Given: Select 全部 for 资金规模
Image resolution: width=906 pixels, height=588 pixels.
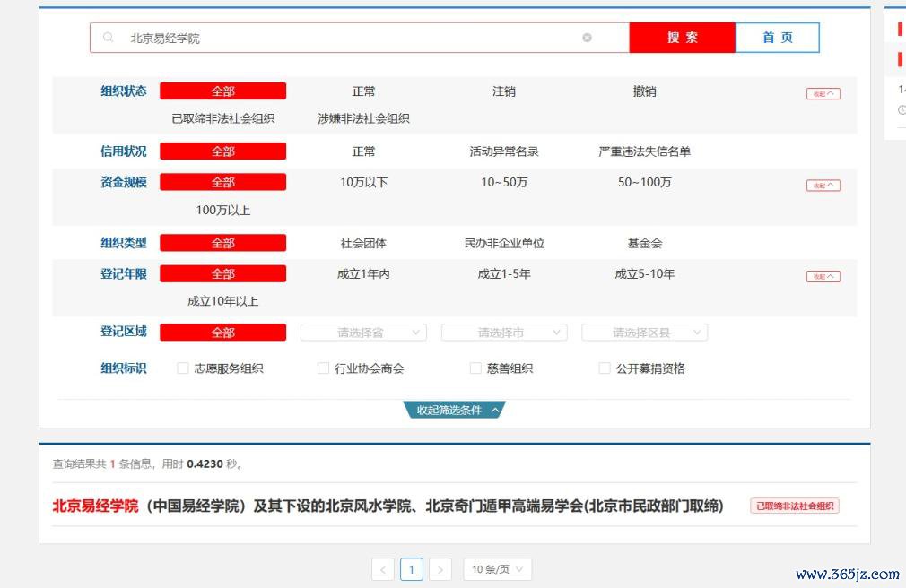Looking at the screenshot, I should [x=223, y=182].
